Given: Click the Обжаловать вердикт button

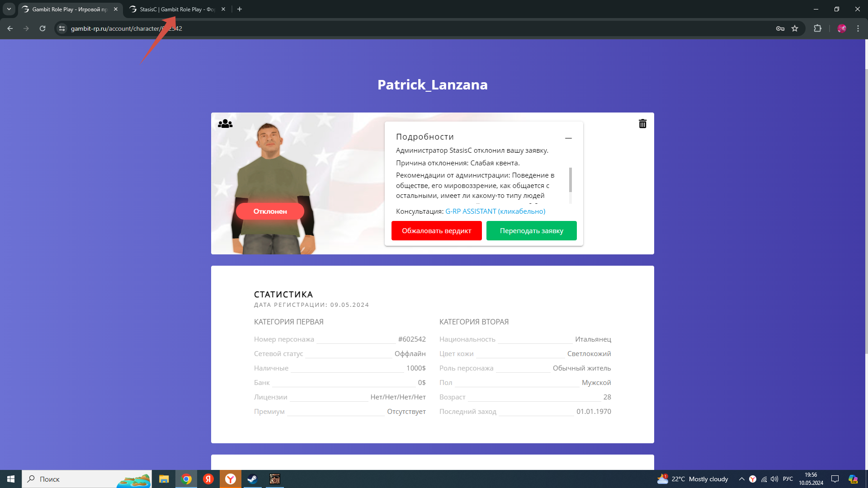Looking at the screenshot, I should 436,230.
